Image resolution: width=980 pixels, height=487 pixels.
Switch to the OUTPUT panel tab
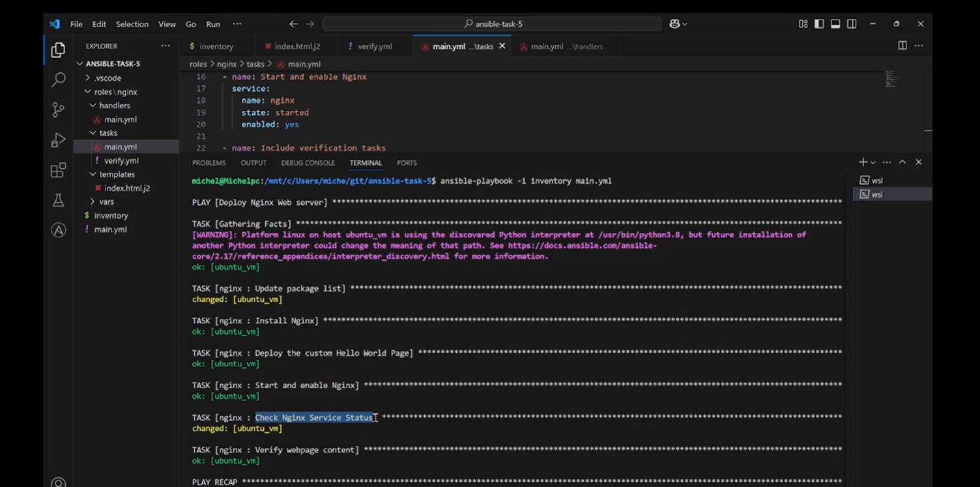pyautogui.click(x=253, y=163)
